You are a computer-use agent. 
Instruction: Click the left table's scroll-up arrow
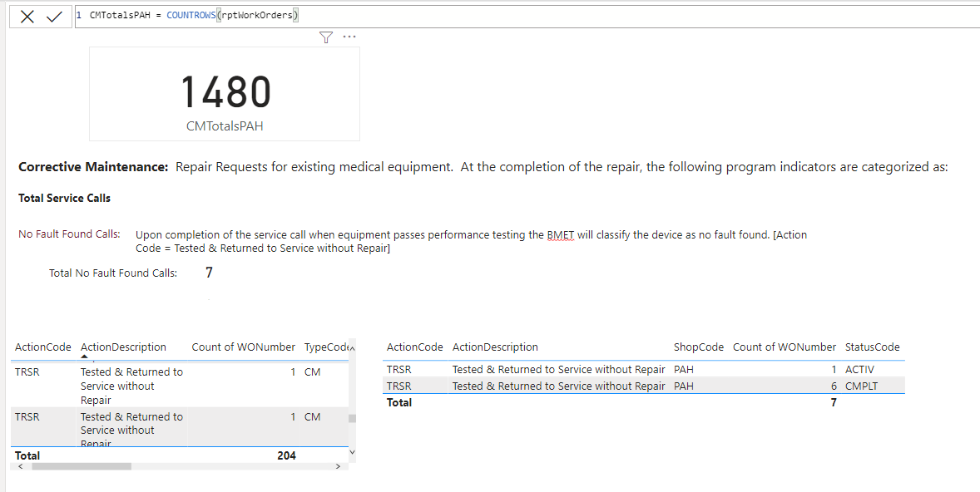click(x=352, y=347)
